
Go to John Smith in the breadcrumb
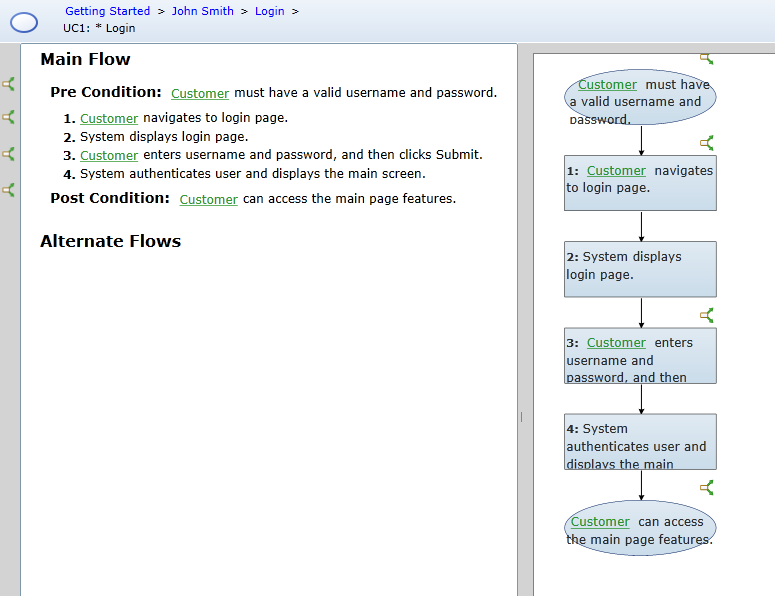click(202, 11)
